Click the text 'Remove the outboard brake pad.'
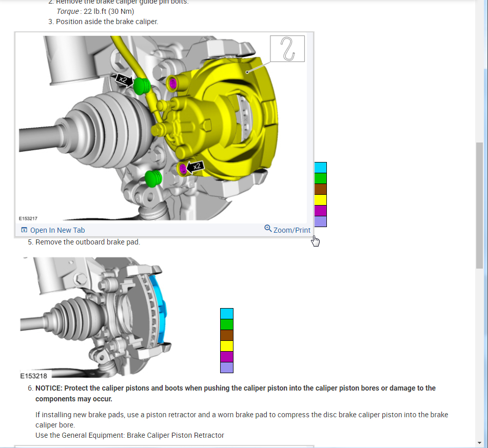 88,242
